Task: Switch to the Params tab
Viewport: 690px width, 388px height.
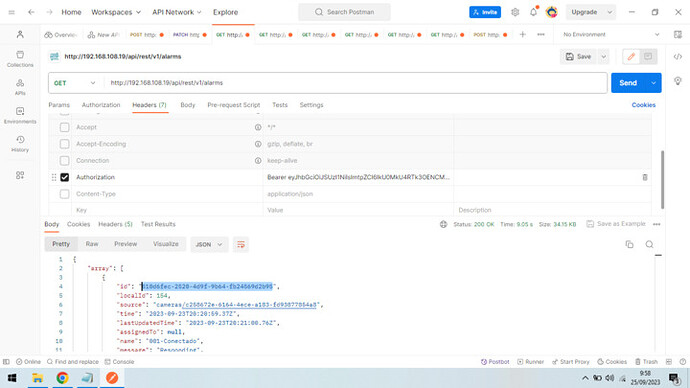Action: (x=59, y=105)
